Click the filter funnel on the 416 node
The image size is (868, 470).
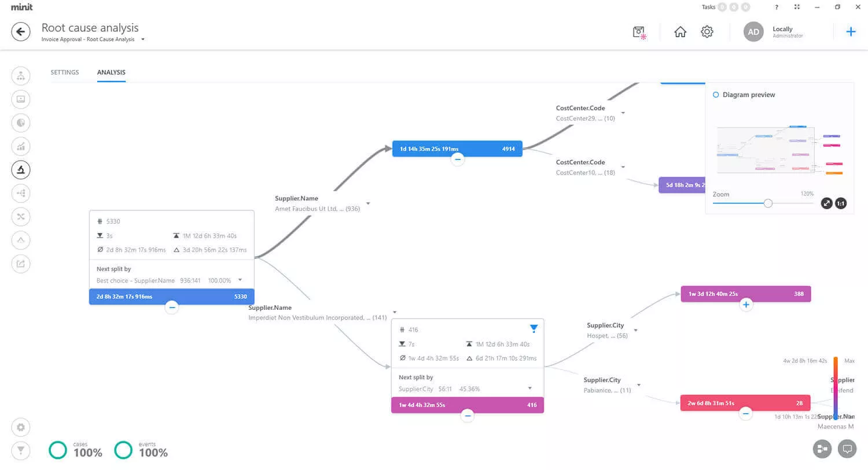pyautogui.click(x=534, y=328)
